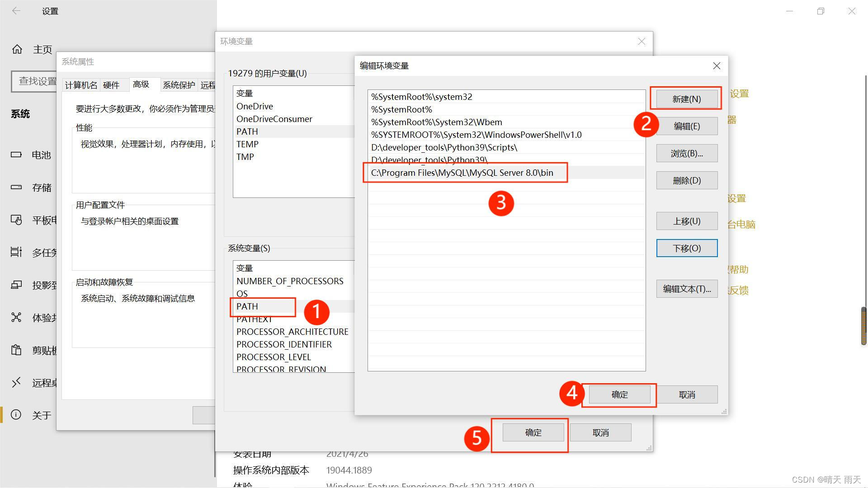Image resolution: width=868 pixels, height=488 pixels.
Task: Click the Home icon in Settings sidebar
Action: coord(17,49)
